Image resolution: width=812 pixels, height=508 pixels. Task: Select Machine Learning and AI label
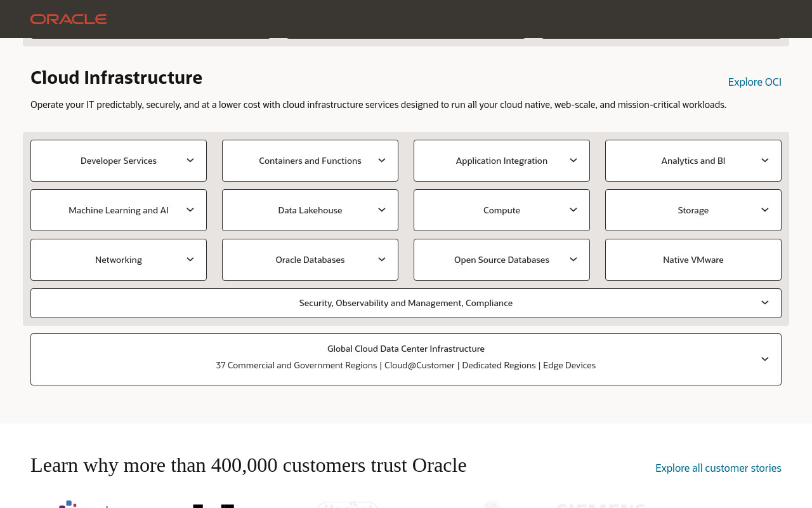tap(119, 210)
